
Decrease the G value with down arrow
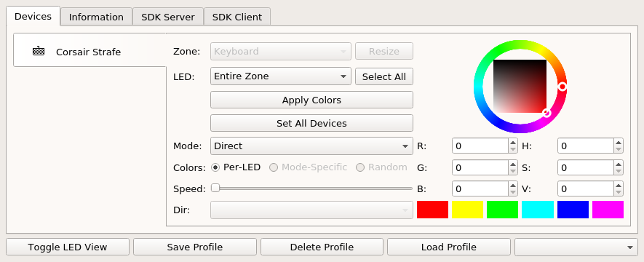(x=512, y=171)
